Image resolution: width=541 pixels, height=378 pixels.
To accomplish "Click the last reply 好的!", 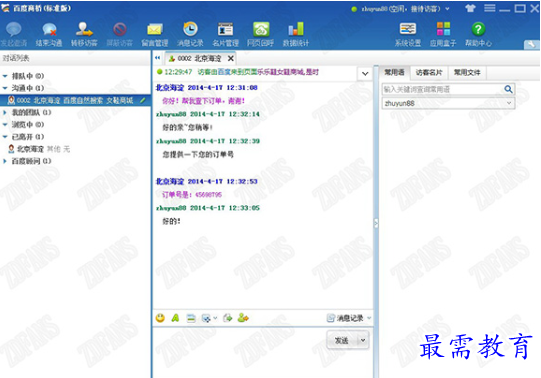I will coord(171,221).
